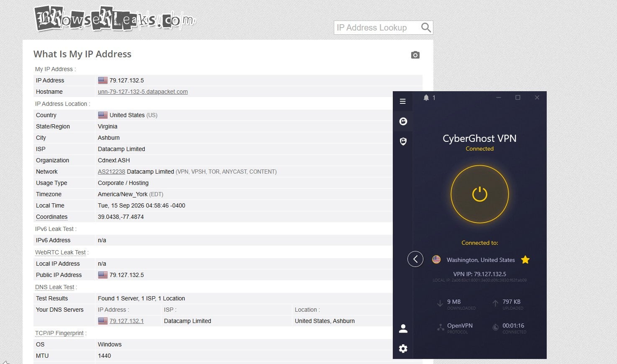Click the 'What Is My IP Address' heading
Image resolution: width=617 pixels, height=364 pixels.
pyautogui.click(x=82, y=54)
